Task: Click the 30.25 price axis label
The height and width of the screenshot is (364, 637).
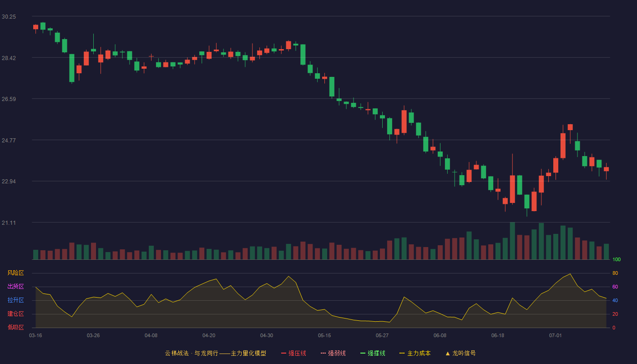Action: 9,16
